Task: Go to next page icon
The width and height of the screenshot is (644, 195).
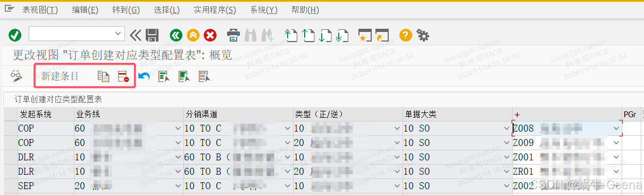Action: coord(325,36)
